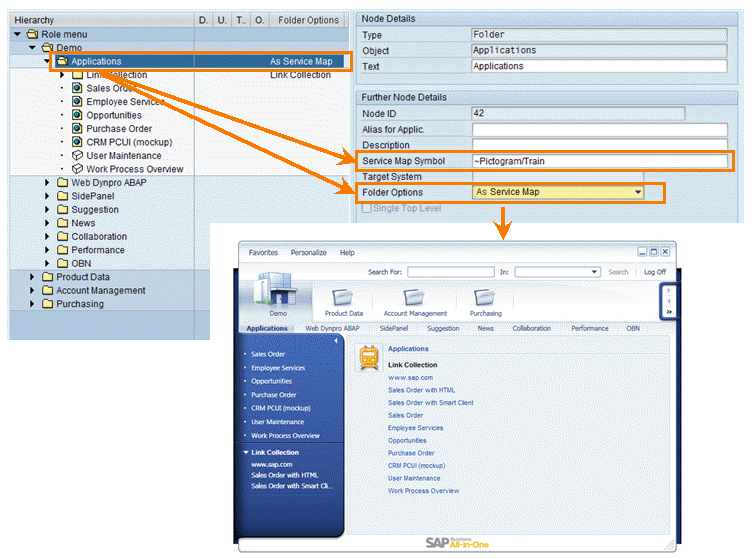Viewport: 752px width, 559px height.
Task: Switch to the Collaboration tab
Action: pyautogui.click(x=531, y=328)
